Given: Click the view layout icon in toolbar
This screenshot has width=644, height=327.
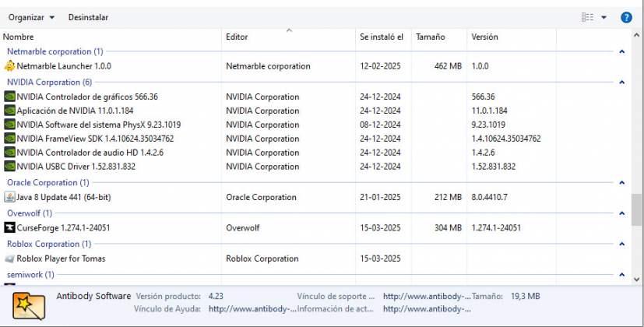Looking at the screenshot, I should pyautogui.click(x=587, y=17).
